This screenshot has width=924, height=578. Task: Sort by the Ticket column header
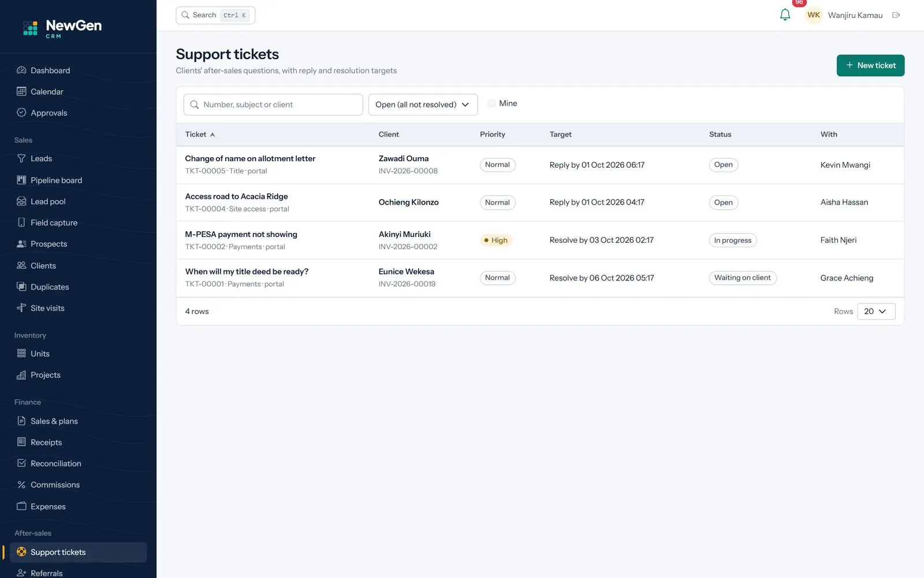point(200,134)
